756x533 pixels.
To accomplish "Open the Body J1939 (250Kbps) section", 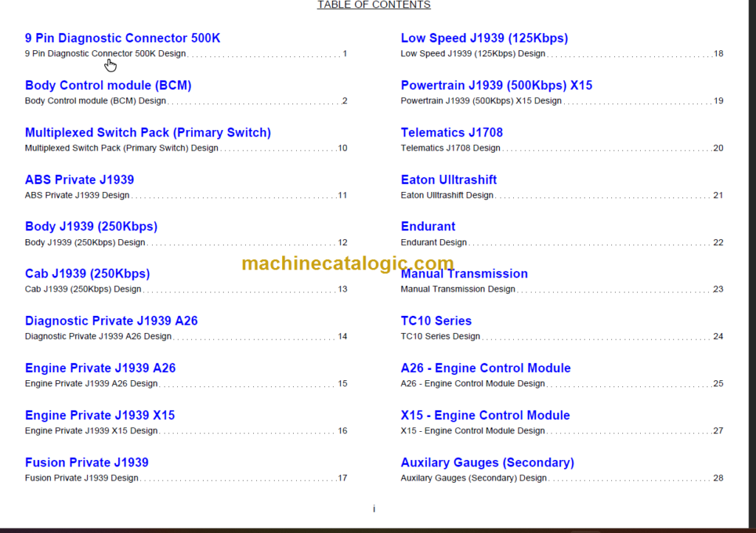I will point(91,227).
